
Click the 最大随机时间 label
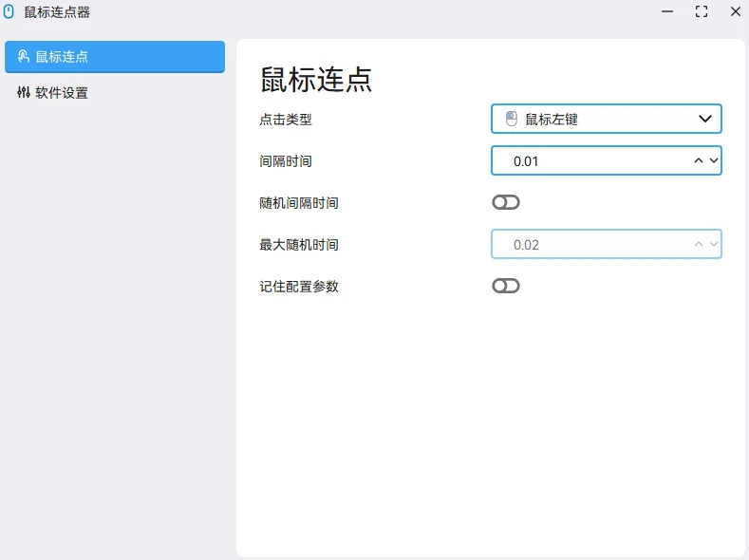tap(299, 245)
